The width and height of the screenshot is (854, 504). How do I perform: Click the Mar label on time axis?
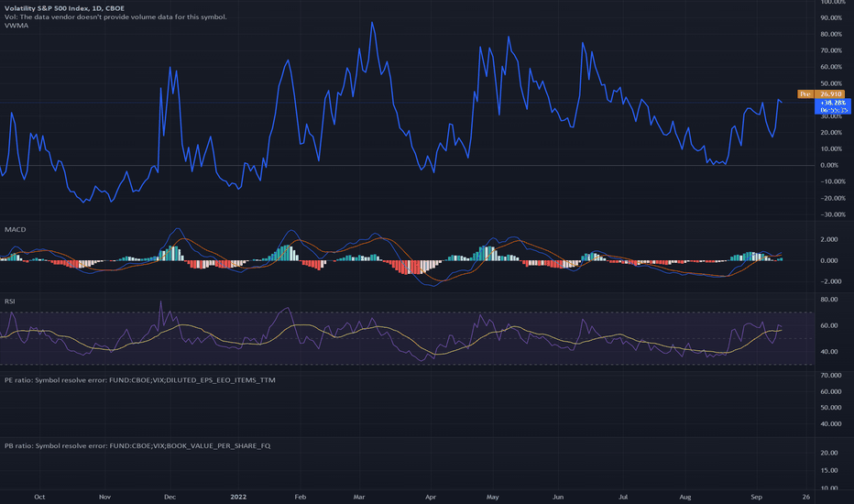(x=359, y=497)
